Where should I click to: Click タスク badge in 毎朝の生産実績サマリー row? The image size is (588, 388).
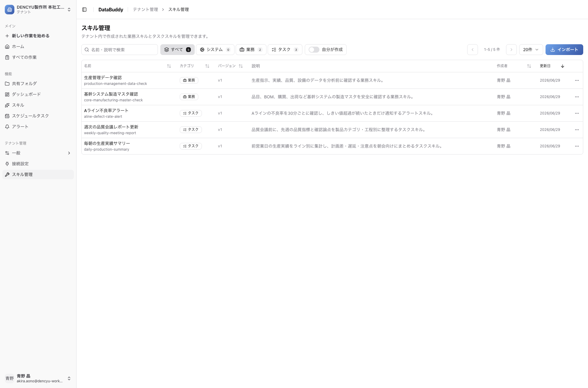[191, 146]
